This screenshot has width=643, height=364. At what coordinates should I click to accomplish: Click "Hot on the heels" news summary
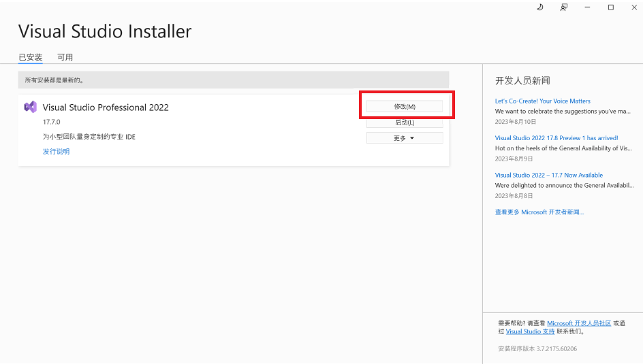[x=563, y=148]
